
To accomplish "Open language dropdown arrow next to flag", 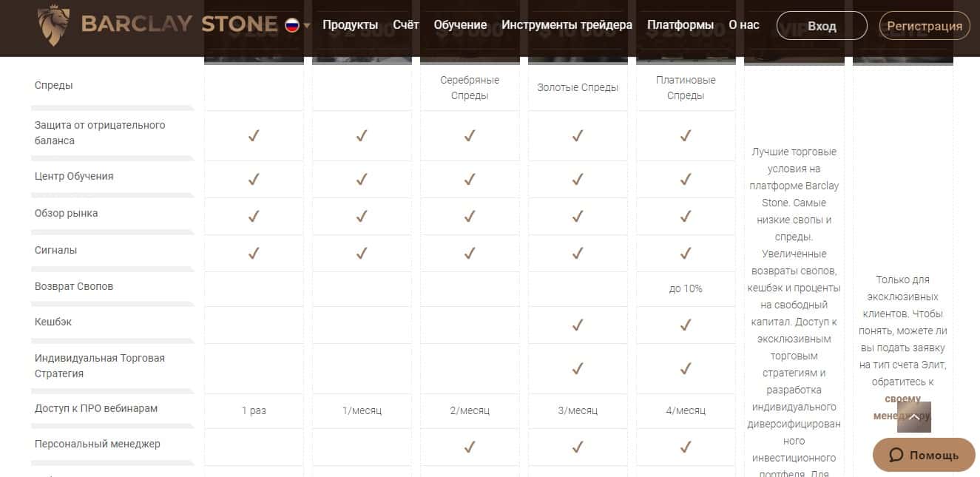I will (x=306, y=26).
